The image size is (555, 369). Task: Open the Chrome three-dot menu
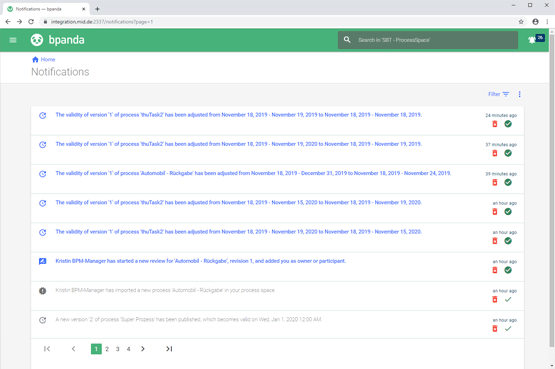pyautogui.click(x=547, y=22)
